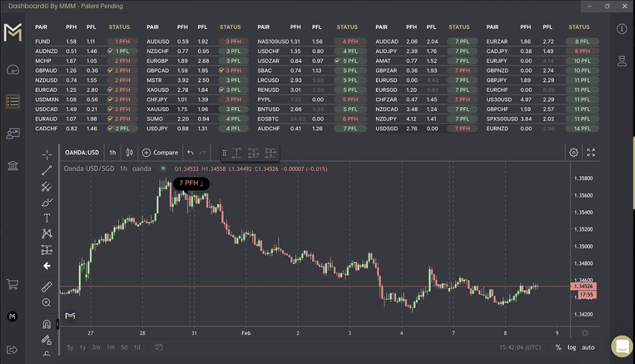Toggle percent scale mode
The image size is (635, 364).
pyautogui.click(x=558, y=347)
